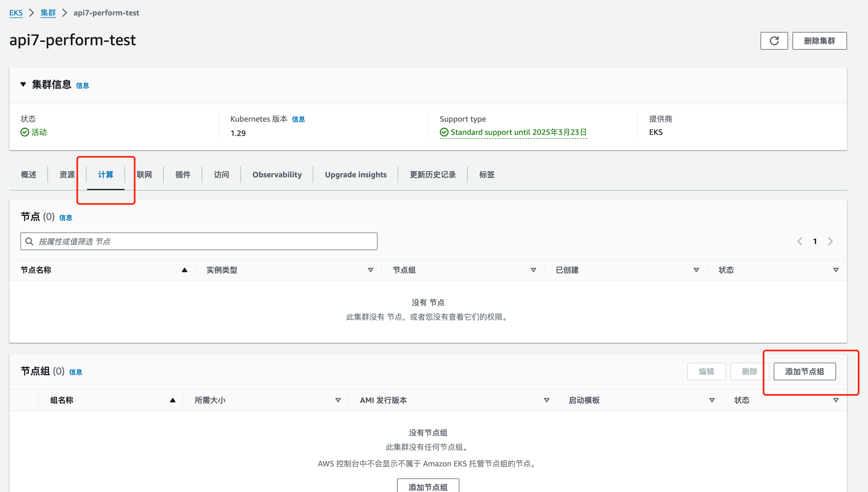Viewport: 868px width, 492px height.
Task: Switch to the 资源 tab
Action: (67, 175)
